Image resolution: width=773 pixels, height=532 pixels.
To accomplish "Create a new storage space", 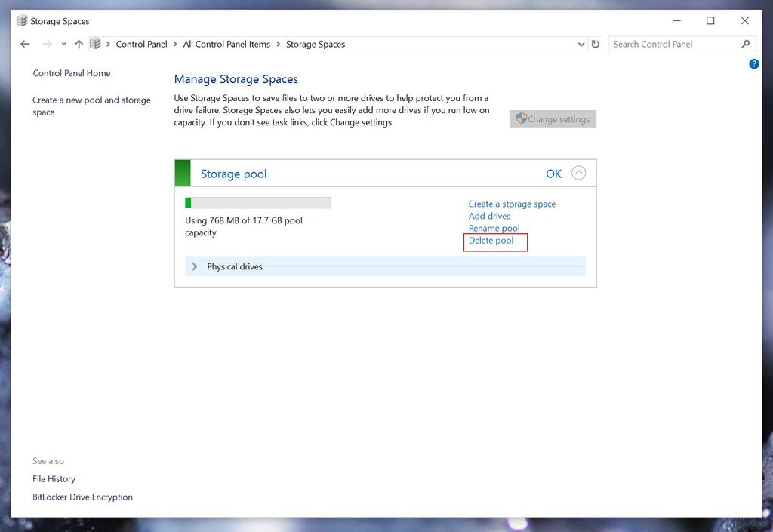I will coord(512,204).
